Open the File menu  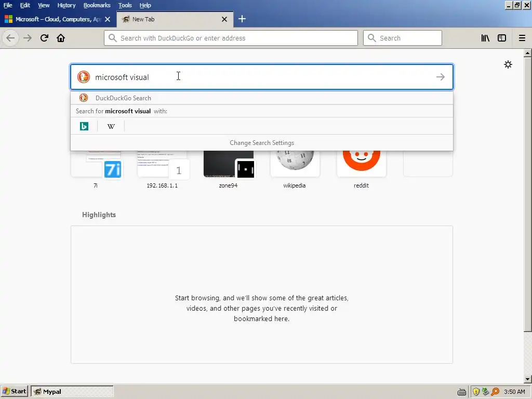point(8,5)
